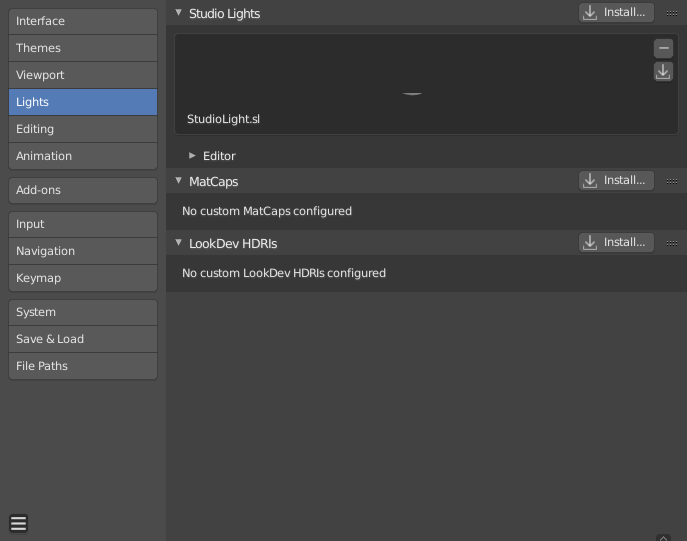Image resolution: width=687 pixels, height=541 pixels.
Task: Click the MatCaps panel drag grip
Action: (x=672, y=181)
